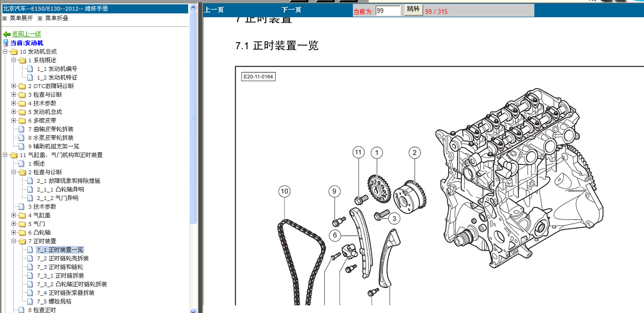Click the folder icon of 4 技术参数

pos(22,103)
